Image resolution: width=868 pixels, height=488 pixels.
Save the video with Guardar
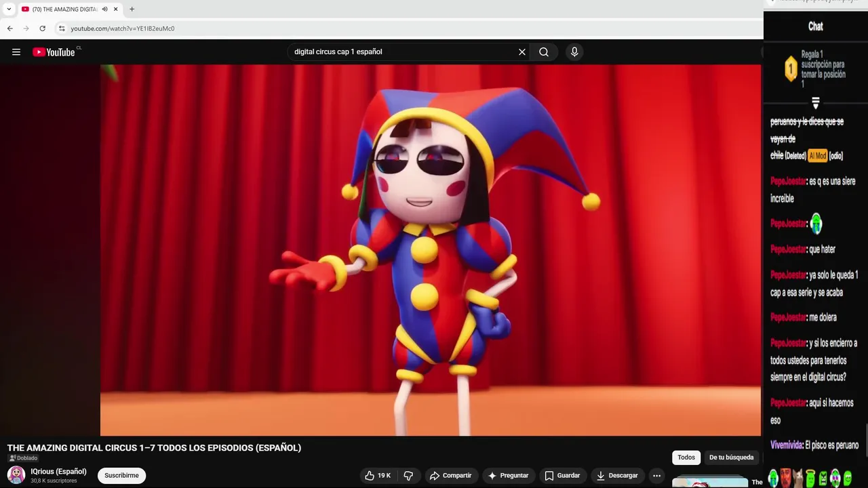[x=562, y=476]
